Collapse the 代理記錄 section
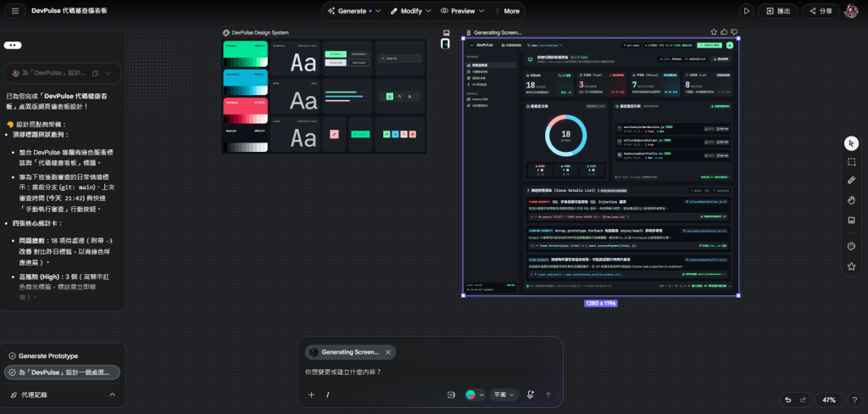 (113, 394)
